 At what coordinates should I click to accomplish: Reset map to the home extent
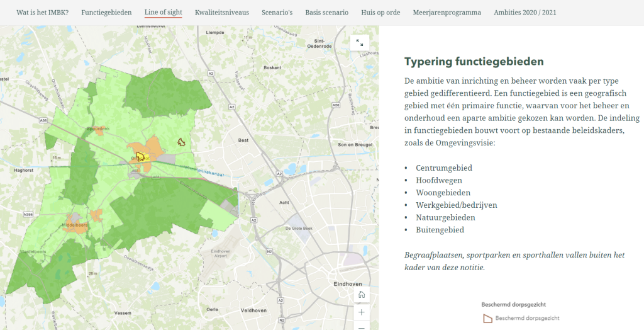point(361,295)
